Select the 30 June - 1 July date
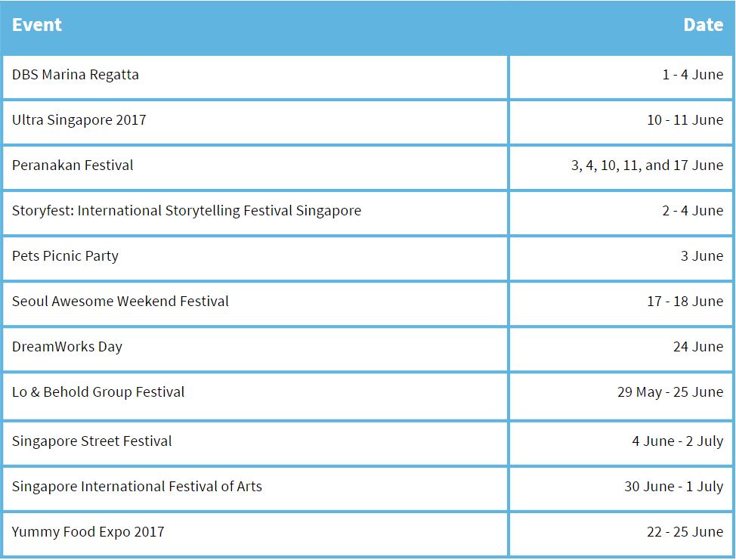This screenshot has height=560, width=736. pyautogui.click(x=673, y=487)
